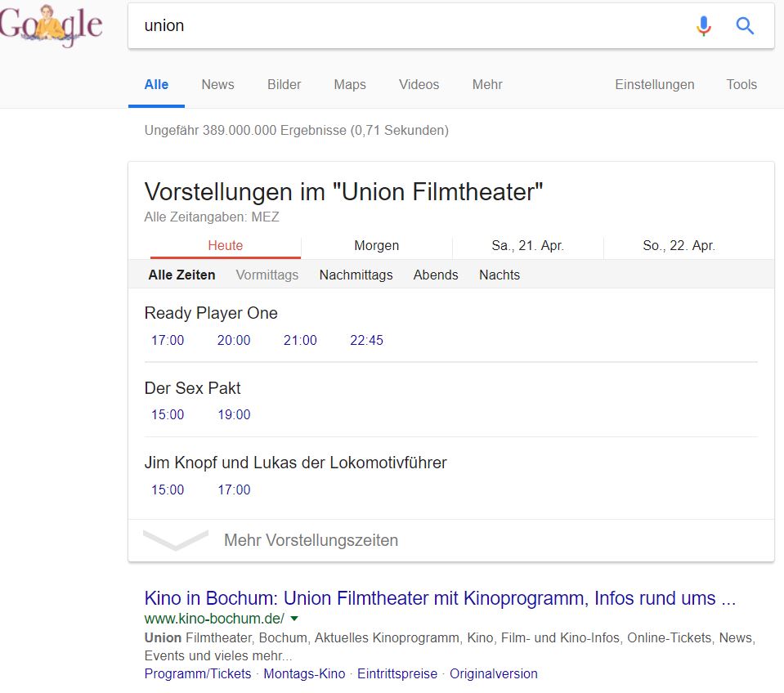The width and height of the screenshot is (784, 693).
Task: Click the Tools option
Action: pyautogui.click(x=741, y=84)
